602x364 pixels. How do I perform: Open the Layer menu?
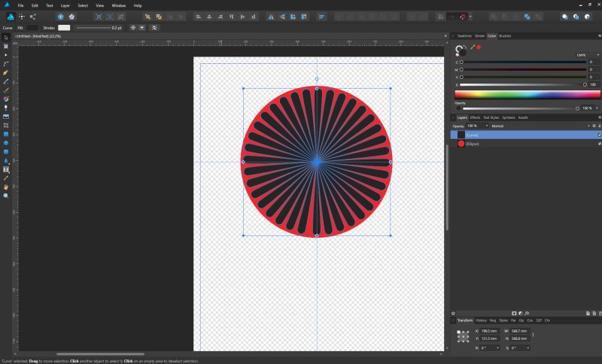tap(65, 6)
